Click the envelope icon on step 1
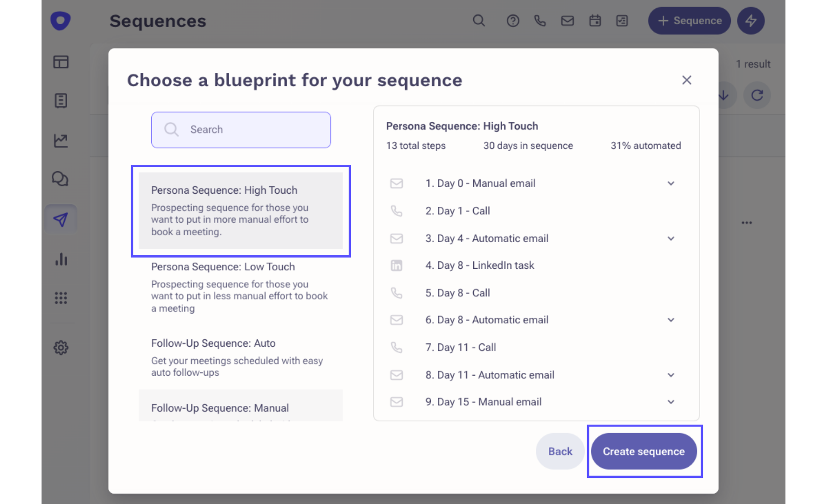The height and width of the screenshot is (504, 827). (396, 183)
